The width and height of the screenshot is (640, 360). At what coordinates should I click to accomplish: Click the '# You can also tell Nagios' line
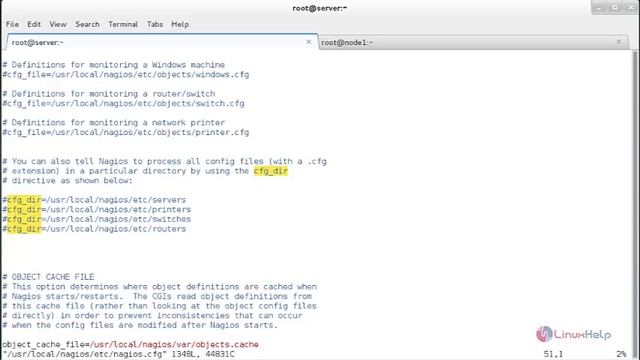click(x=164, y=161)
